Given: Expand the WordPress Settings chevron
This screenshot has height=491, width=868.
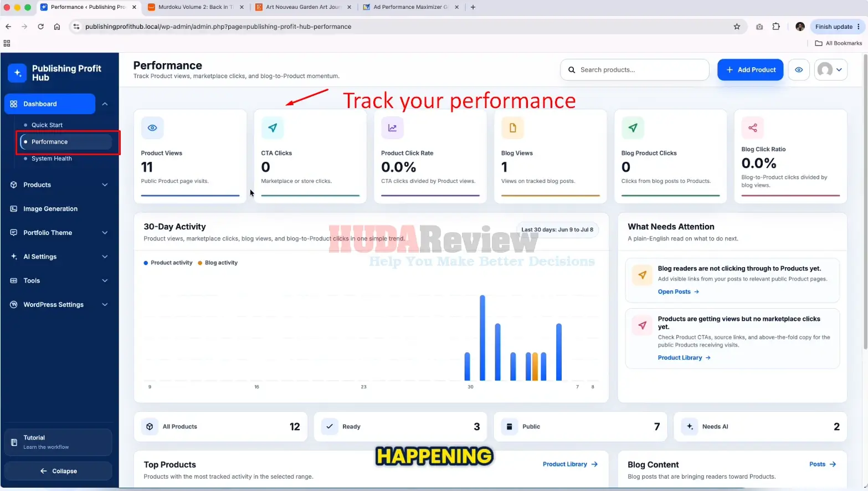Looking at the screenshot, I should pos(105,304).
